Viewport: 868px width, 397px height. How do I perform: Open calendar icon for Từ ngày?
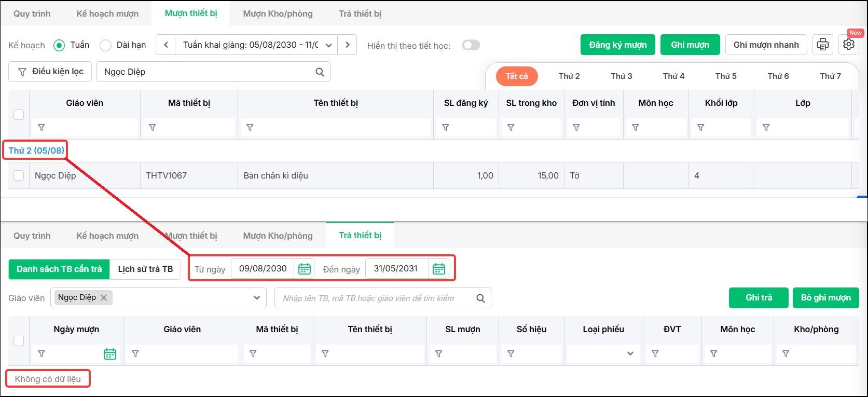click(x=305, y=269)
